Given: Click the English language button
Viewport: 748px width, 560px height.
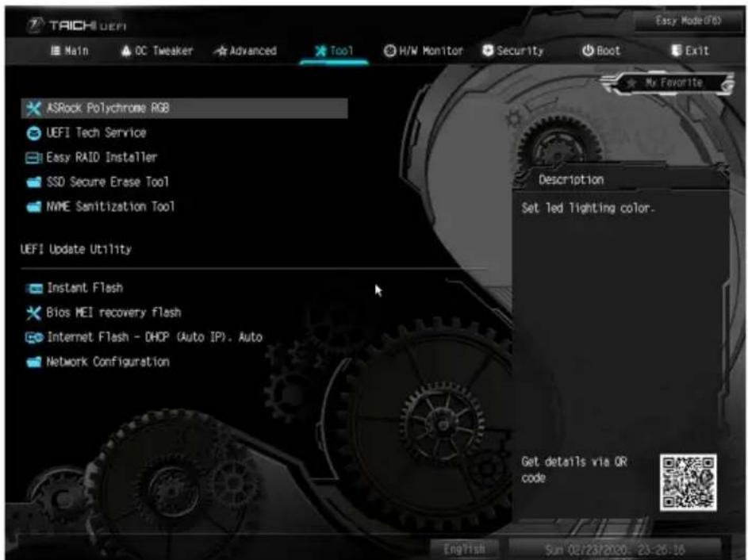Looking at the screenshot, I should (x=465, y=550).
